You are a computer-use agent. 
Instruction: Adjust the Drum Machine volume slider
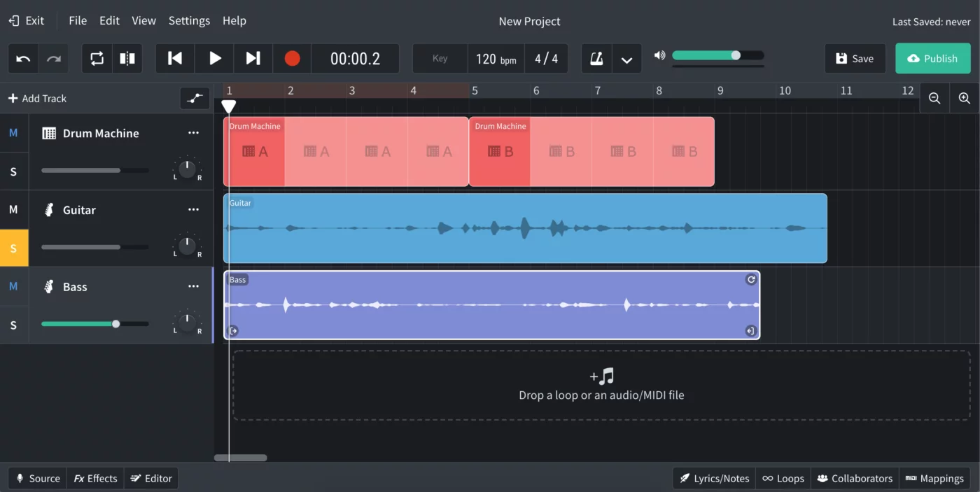[x=95, y=170]
